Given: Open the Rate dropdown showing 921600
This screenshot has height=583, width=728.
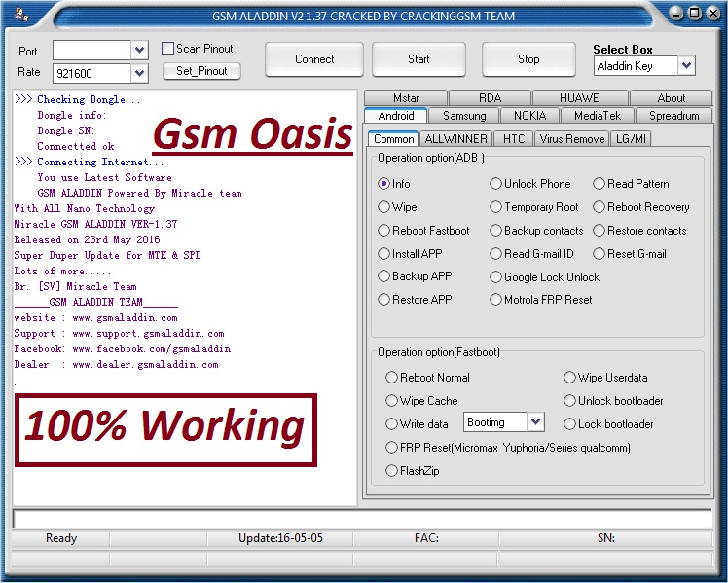Looking at the screenshot, I should click(139, 73).
